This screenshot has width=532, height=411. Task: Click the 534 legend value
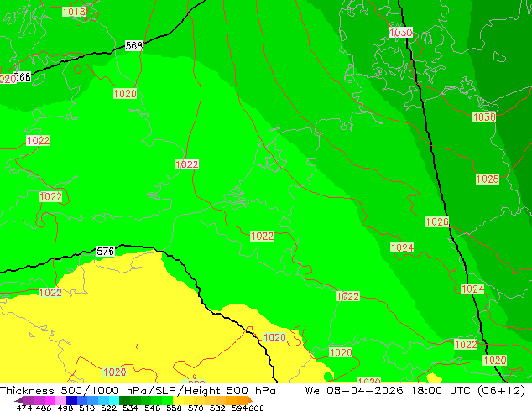click(x=131, y=408)
